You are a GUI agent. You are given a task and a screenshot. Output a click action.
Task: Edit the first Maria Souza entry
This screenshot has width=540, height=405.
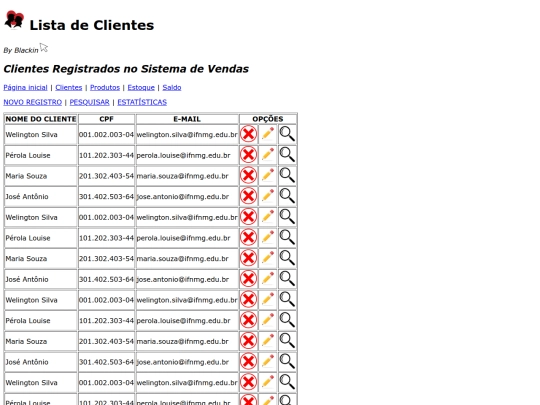[268, 175]
